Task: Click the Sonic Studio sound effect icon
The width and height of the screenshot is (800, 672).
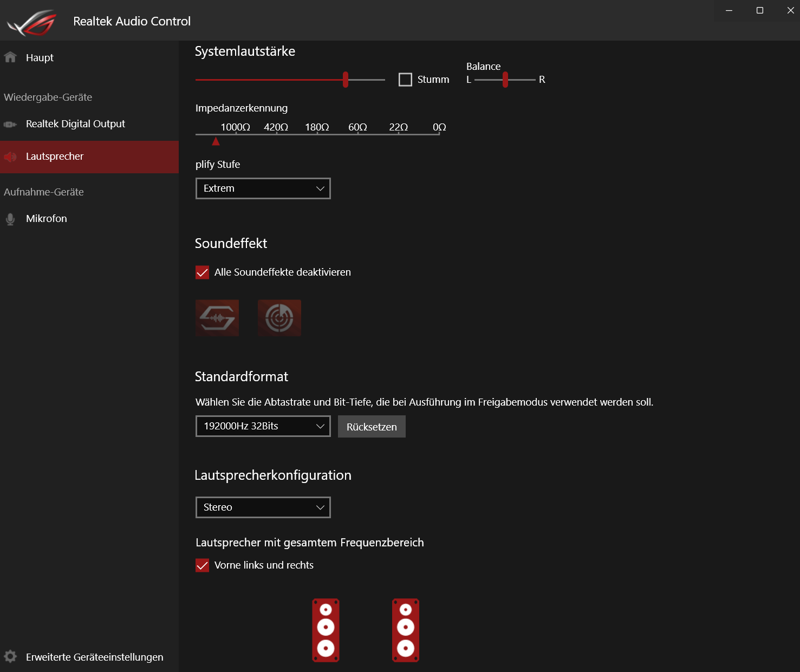Action: point(217,318)
